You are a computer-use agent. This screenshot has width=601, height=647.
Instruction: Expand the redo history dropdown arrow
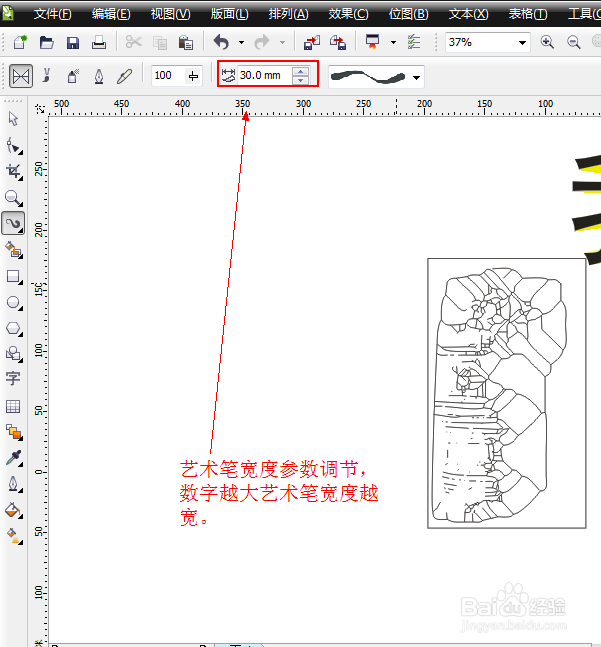[282, 43]
